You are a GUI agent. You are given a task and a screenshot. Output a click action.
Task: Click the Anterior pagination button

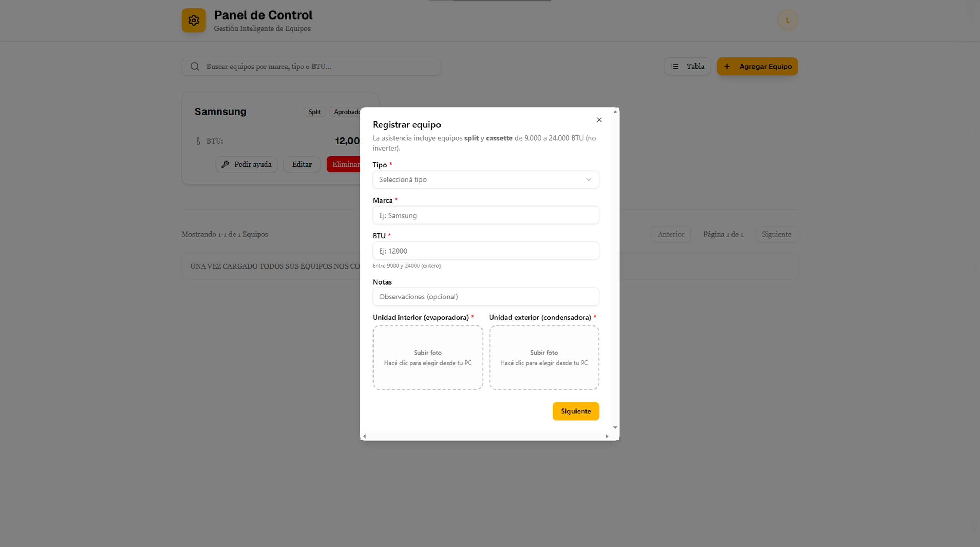[x=671, y=234]
